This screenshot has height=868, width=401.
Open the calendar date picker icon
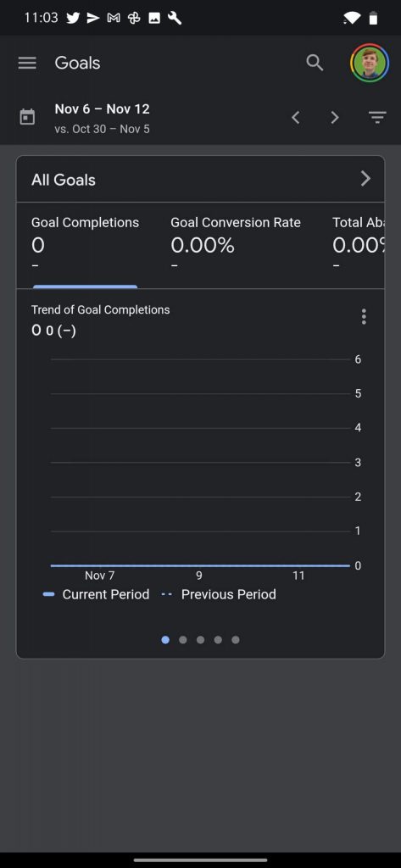(27, 117)
